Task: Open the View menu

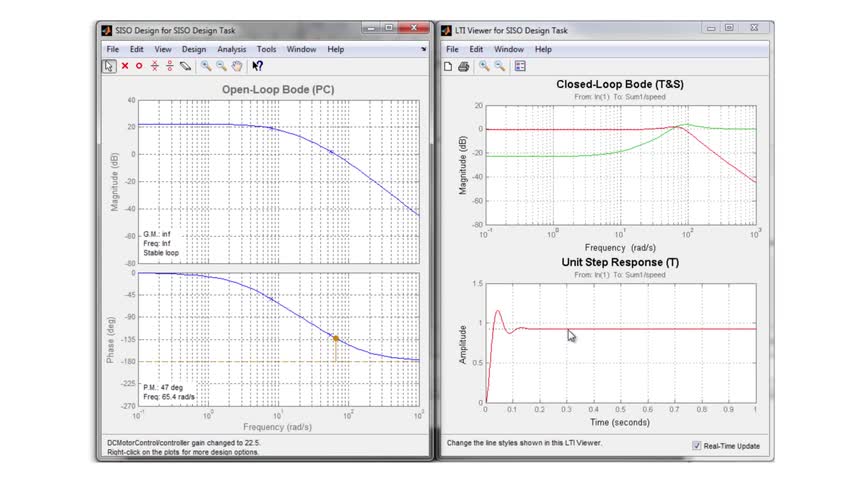Action: pyautogui.click(x=162, y=49)
